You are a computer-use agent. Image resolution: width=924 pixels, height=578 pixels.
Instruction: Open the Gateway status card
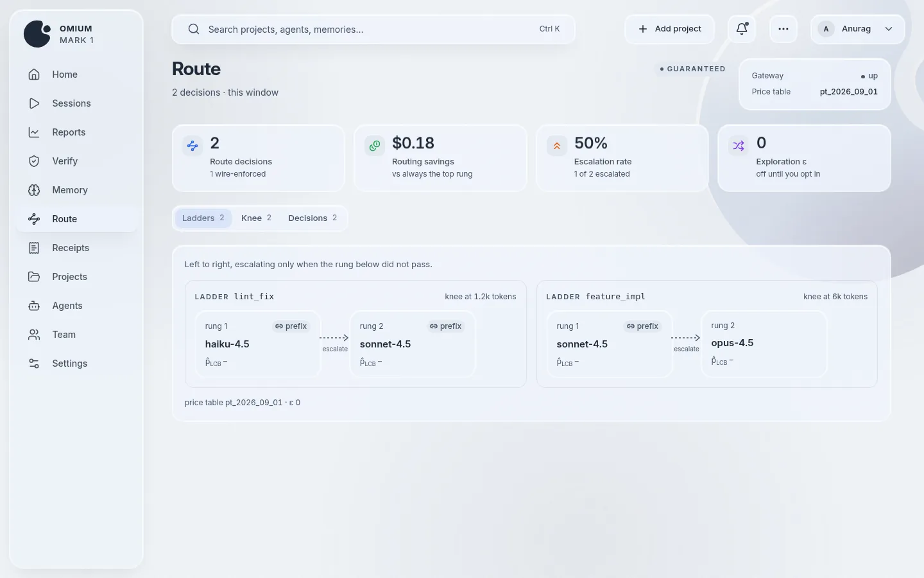tap(814, 84)
